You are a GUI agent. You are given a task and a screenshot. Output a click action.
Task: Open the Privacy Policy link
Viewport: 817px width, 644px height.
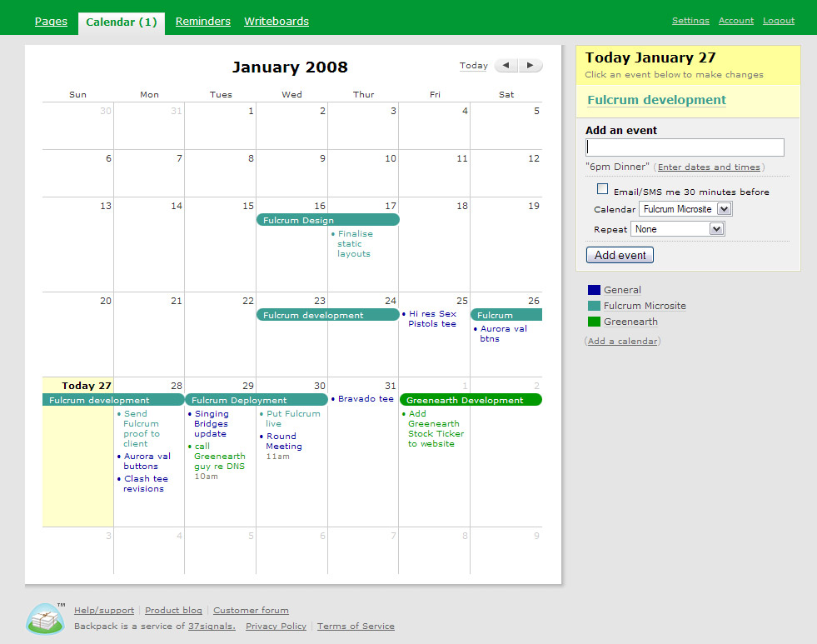[x=276, y=627]
